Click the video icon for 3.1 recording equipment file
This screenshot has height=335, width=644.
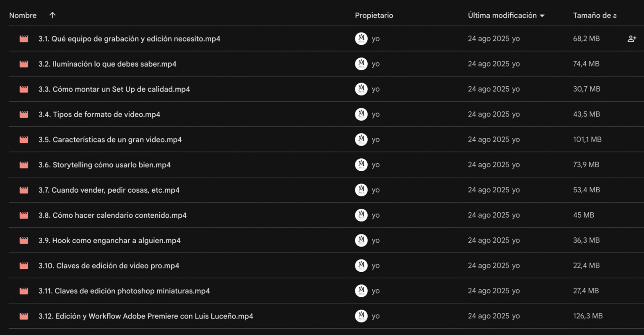click(24, 39)
